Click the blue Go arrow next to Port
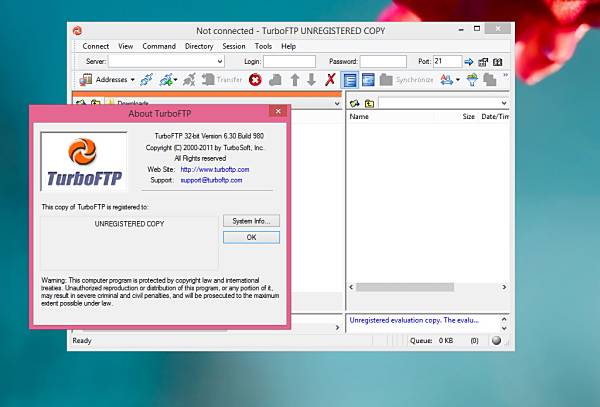The image size is (600, 407). (x=469, y=62)
